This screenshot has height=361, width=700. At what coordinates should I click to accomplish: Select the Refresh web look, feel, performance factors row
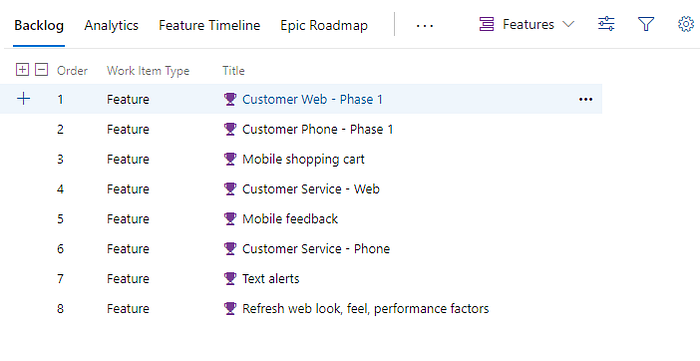(301, 308)
